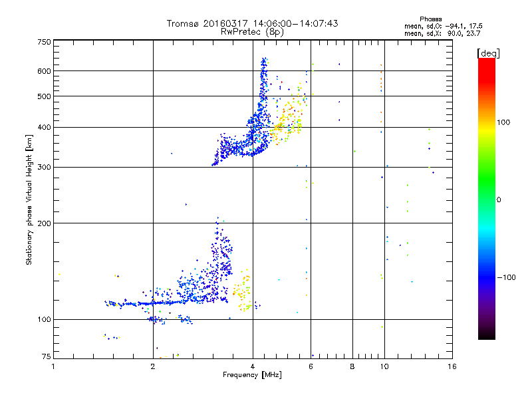Click the y-axis tick label "300"
532x399 pixels.
(44, 167)
